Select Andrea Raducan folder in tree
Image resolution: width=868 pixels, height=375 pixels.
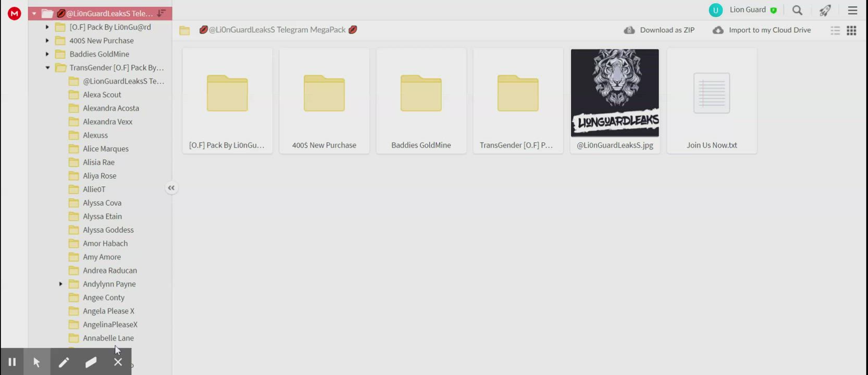[110, 271]
